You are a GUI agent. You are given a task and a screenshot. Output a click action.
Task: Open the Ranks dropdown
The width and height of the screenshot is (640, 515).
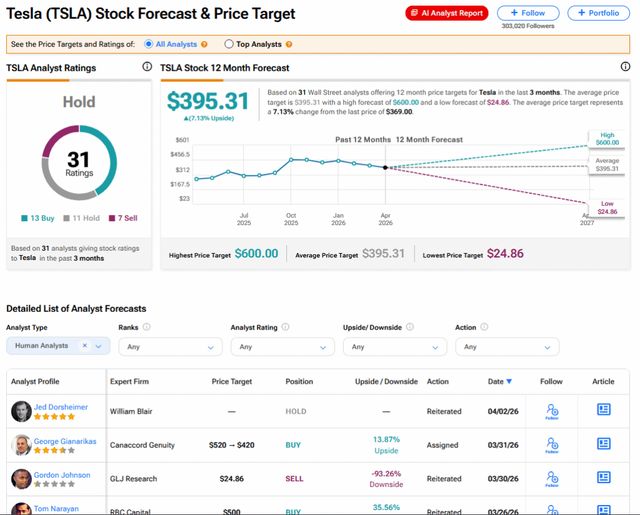tap(170, 347)
